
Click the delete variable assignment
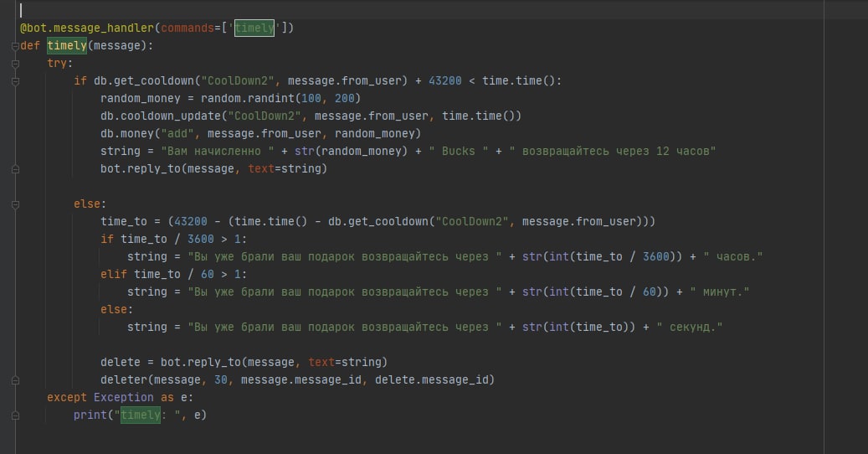pyautogui.click(x=121, y=362)
